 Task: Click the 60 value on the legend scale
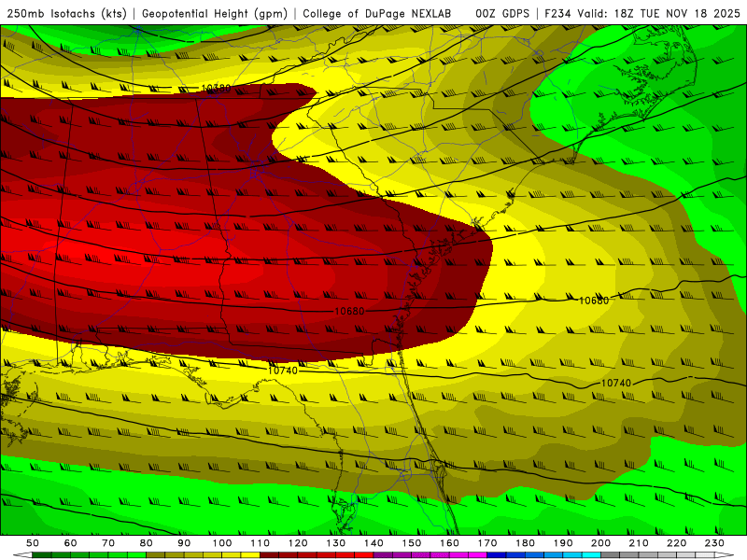click(70, 543)
